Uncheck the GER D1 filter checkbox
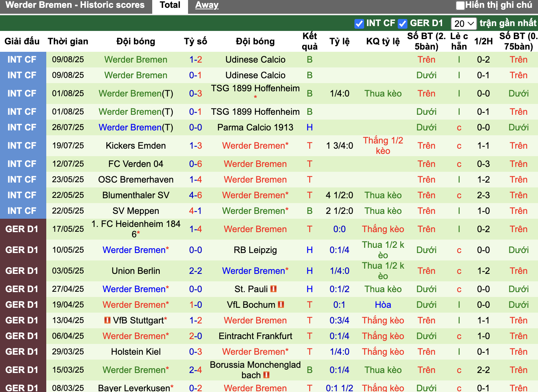Viewport: 538px width, 392px height. pos(402,24)
